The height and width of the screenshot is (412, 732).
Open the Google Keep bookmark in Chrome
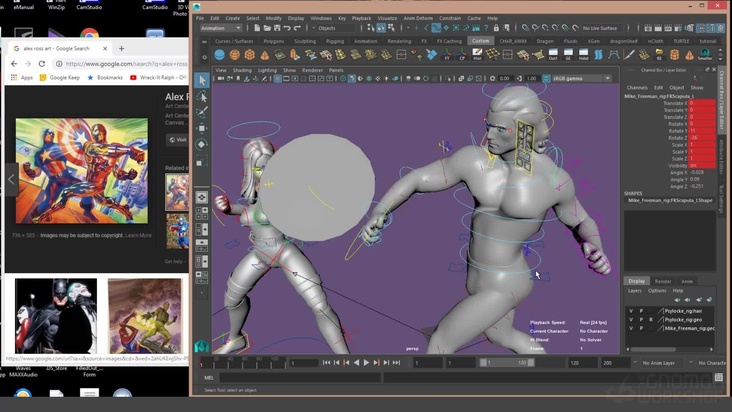click(x=60, y=77)
